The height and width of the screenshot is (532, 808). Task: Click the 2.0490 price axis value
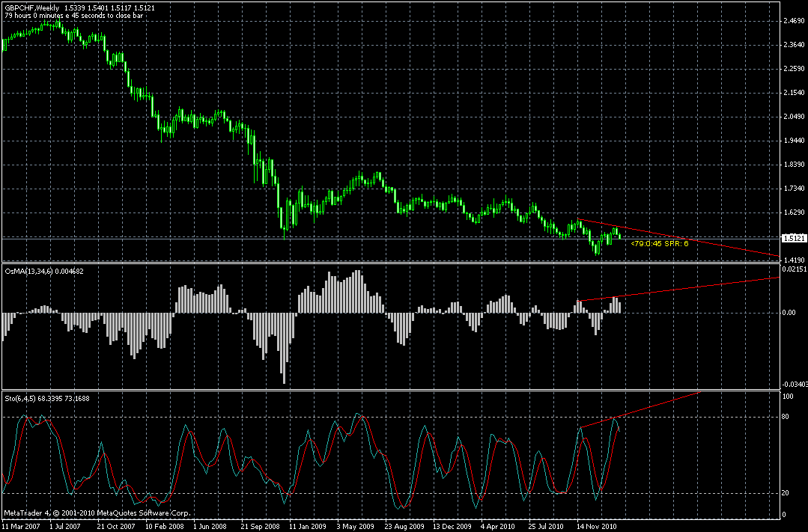pos(794,117)
